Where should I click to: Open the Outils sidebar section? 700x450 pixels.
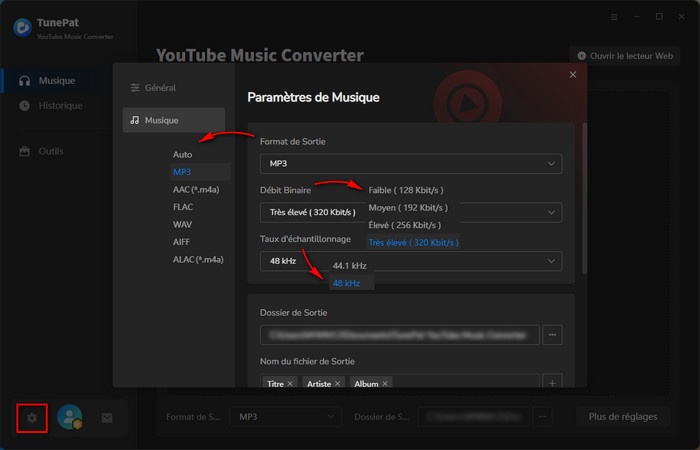click(41, 151)
